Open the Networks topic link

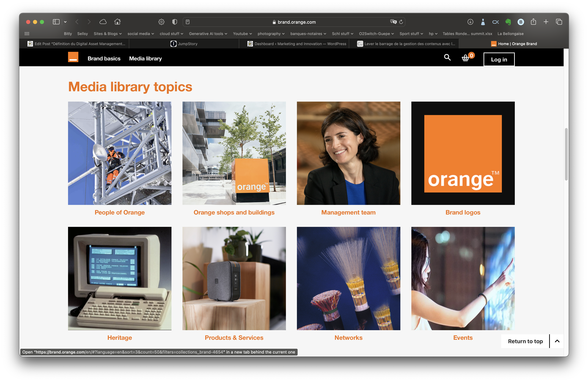[x=348, y=338]
